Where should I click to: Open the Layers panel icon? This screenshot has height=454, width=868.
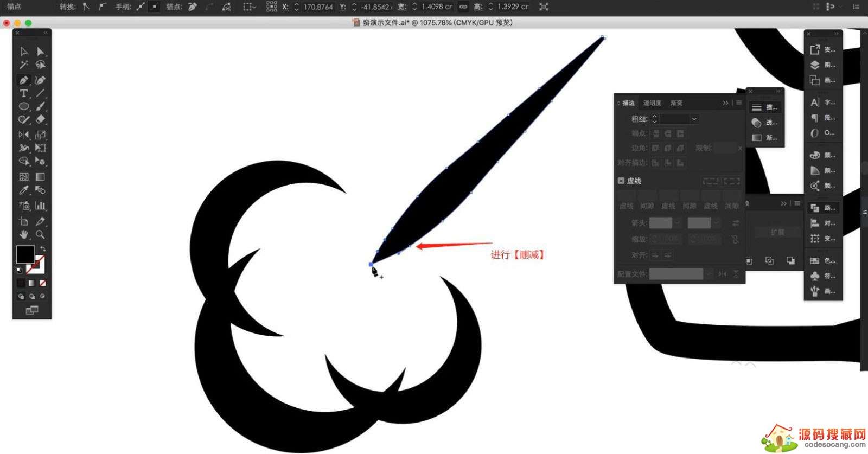coord(815,65)
